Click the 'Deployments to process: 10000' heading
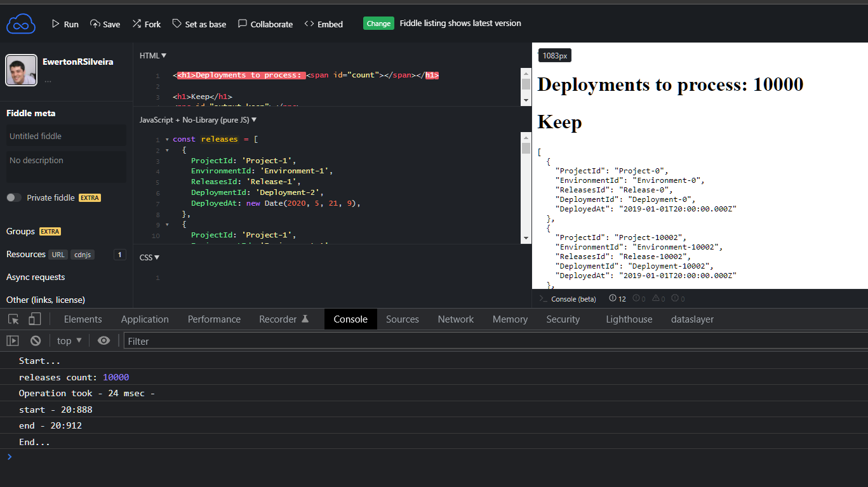Image resolution: width=868 pixels, height=487 pixels. (x=670, y=84)
